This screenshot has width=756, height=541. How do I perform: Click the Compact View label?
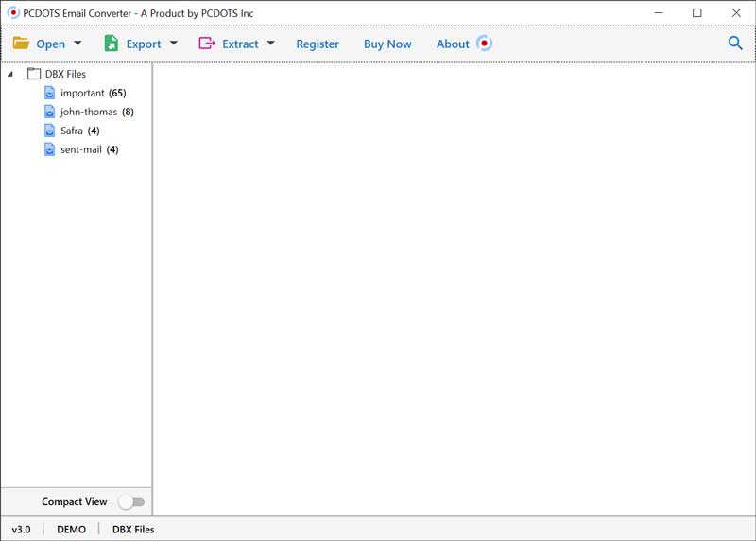pyautogui.click(x=75, y=502)
